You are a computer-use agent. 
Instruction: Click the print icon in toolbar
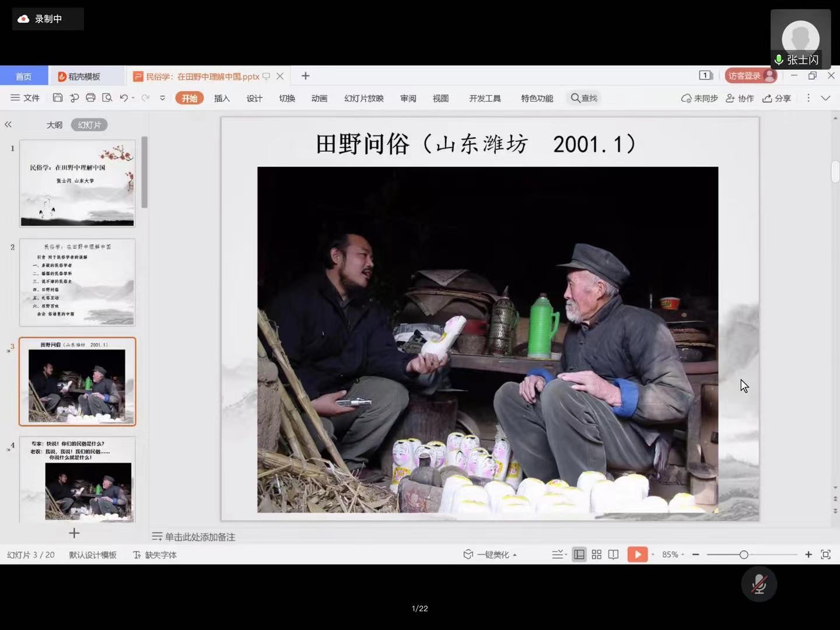90,98
